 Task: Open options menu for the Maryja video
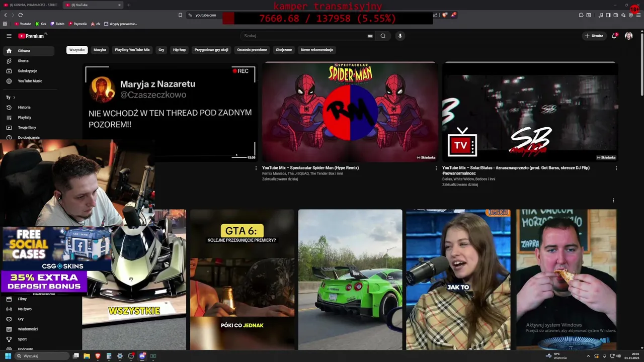pyautogui.click(x=256, y=168)
